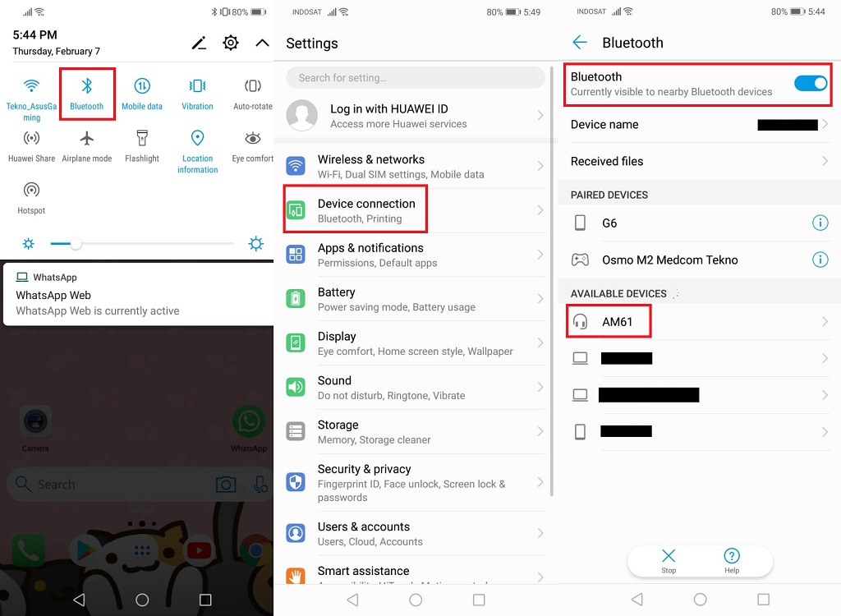Expand chevron on Device name row
The height and width of the screenshot is (616, 841).
coord(825,124)
